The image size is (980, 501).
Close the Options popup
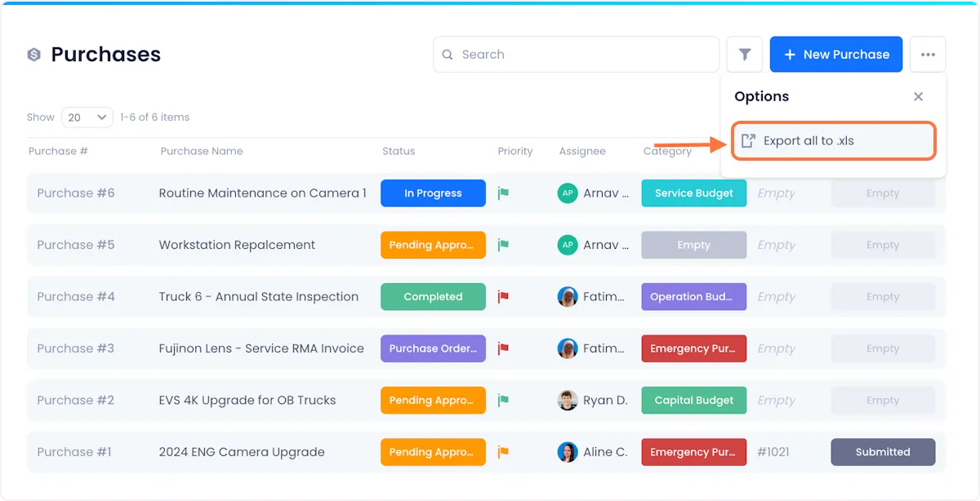[919, 96]
